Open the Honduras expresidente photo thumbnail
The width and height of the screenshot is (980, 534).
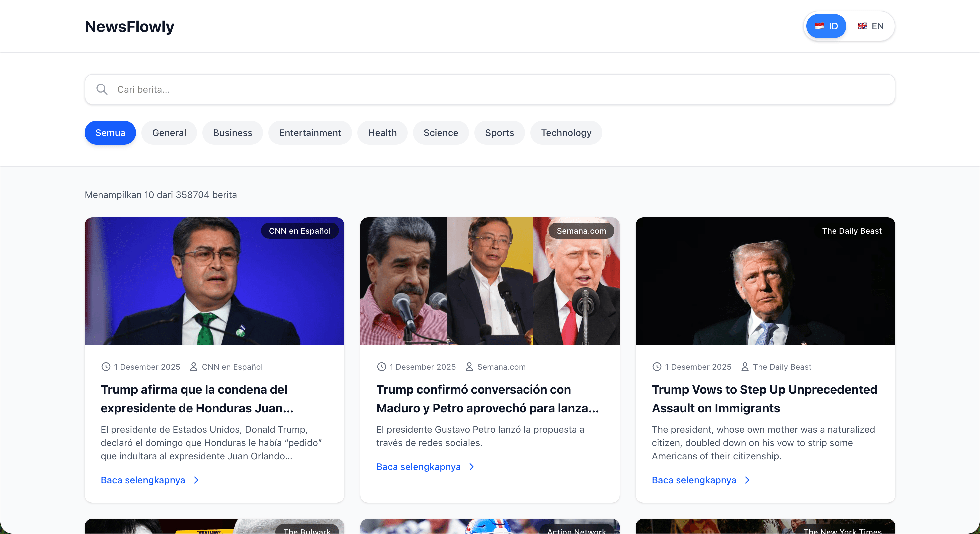tap(215, 281)
